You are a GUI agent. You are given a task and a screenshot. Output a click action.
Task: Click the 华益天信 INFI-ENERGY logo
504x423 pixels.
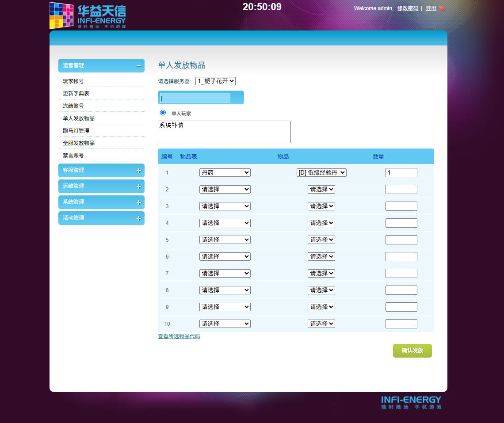(88, 15)
